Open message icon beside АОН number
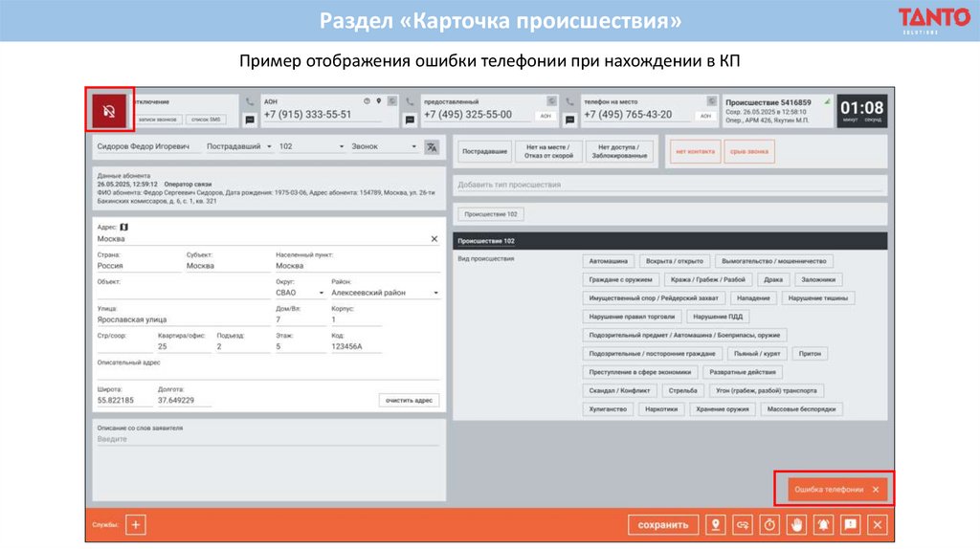Viewport: 980px width, 549px height. 250,120
